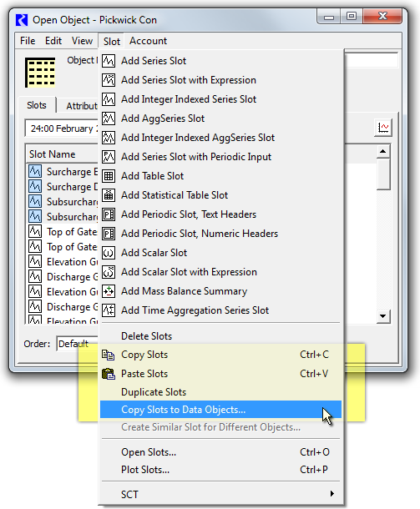The width and height of the screenshot is (420, 509).
Task: Click the series icon of the Surcharge E slot
Action: [35, 171]
